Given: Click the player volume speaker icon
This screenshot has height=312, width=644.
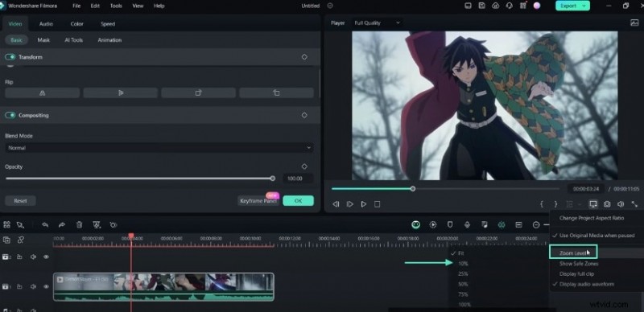Looking at the screenshot, I should click(x=621, y=204).
